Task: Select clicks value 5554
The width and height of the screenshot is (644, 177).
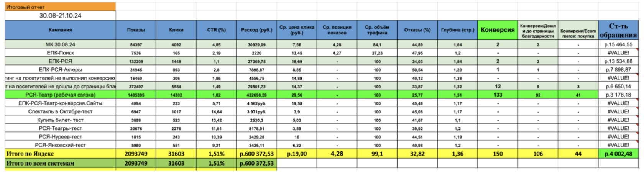Action: click(176, 87)
